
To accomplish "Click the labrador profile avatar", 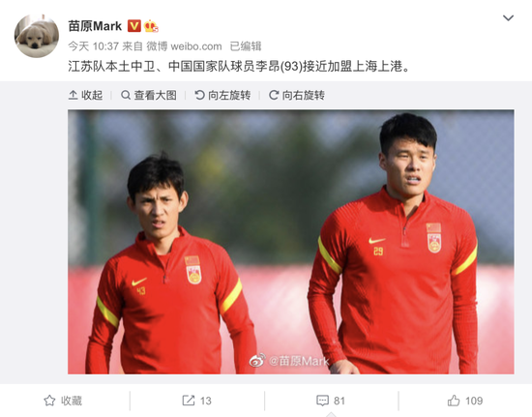I will tap(37, 36).
